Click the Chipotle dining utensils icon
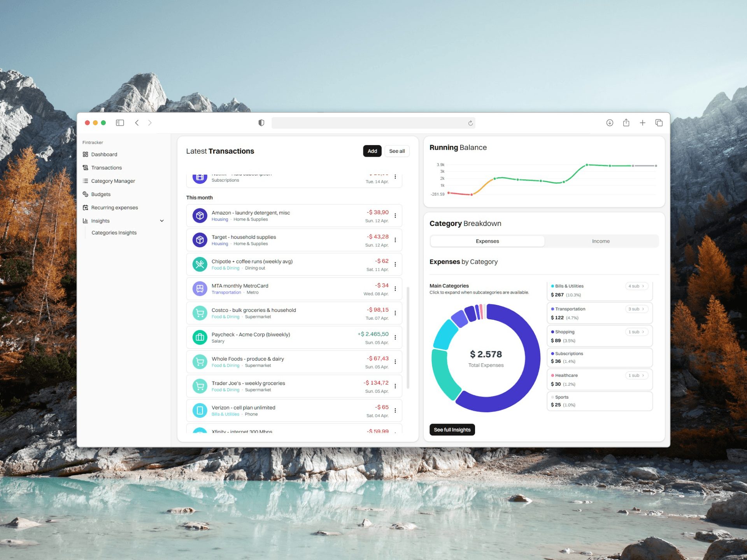 point(200,264)
